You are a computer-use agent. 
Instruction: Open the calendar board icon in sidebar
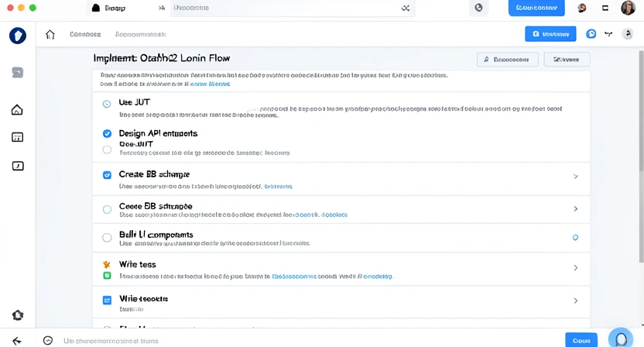click(17, 137)
